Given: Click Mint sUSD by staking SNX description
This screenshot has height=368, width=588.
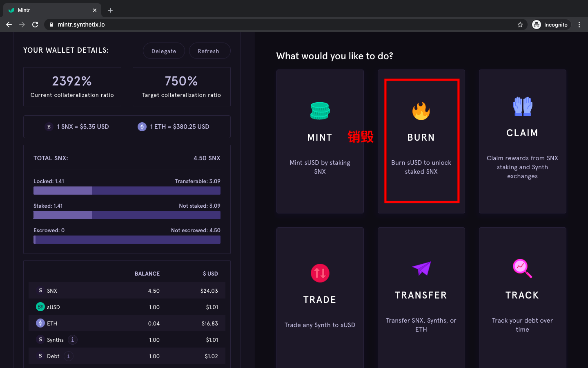Looking at the screenshot, I should [x=320, y=167].
